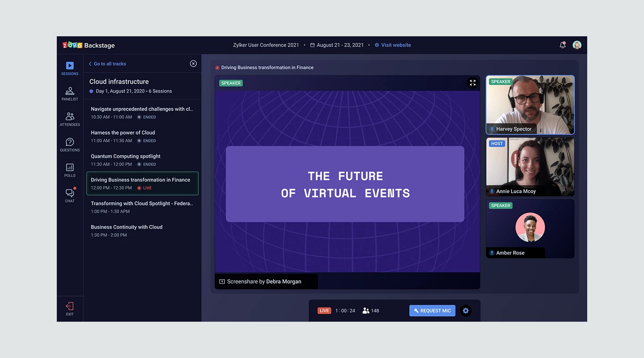The width and height of the screenshot is (644, 358).
Task: Open the Questions panel
Action: (70, 145)
